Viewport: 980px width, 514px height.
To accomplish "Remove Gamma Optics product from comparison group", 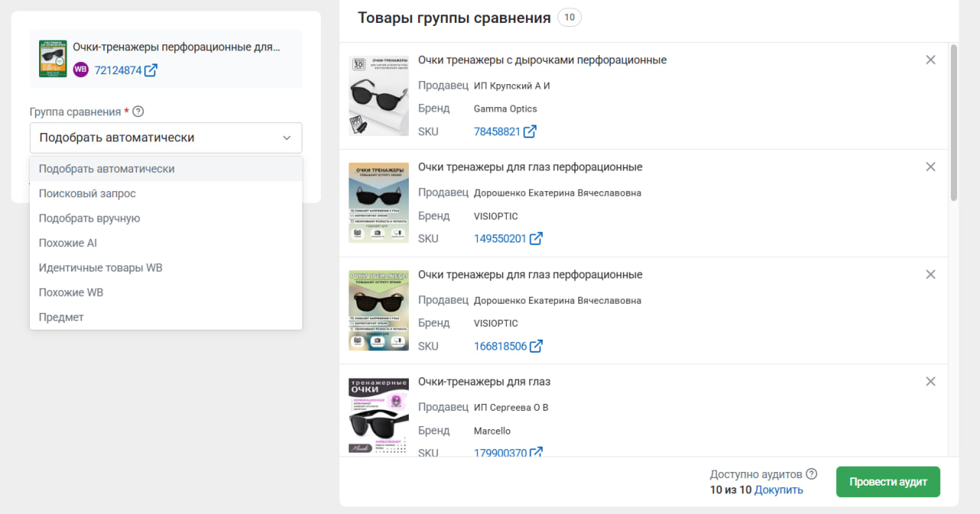I will (930, 60).
